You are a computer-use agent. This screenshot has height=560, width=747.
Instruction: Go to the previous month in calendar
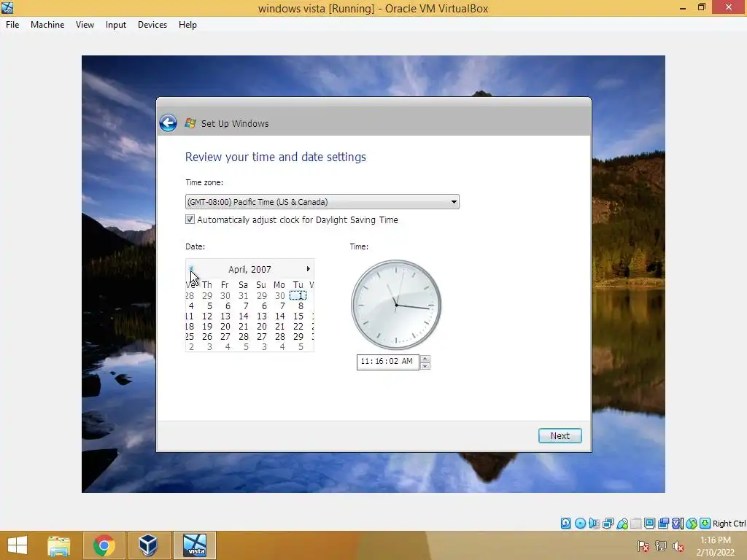pyautogui.click(x=191, y=269)
